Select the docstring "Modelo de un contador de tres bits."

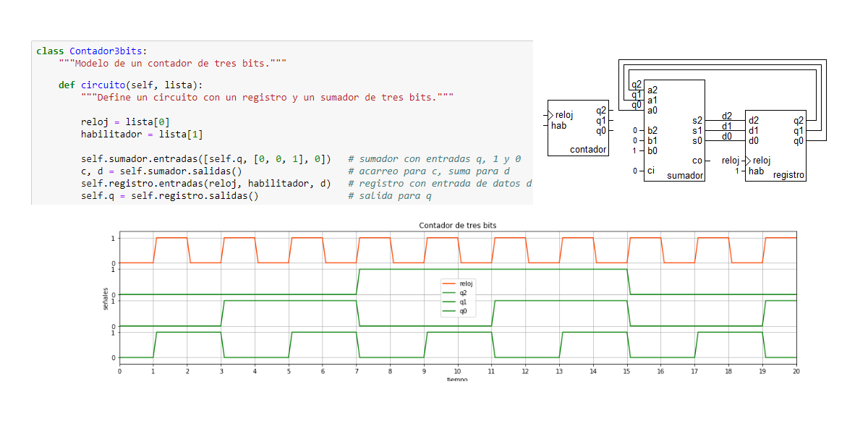point(172,63)
